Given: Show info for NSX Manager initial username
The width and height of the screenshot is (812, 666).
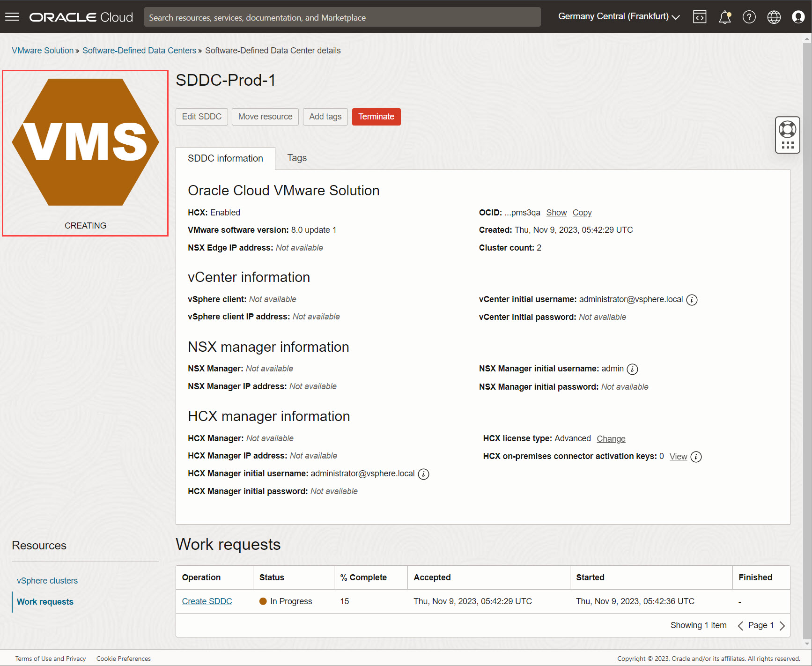Looking at the screenshot, I should pos(633,369).
